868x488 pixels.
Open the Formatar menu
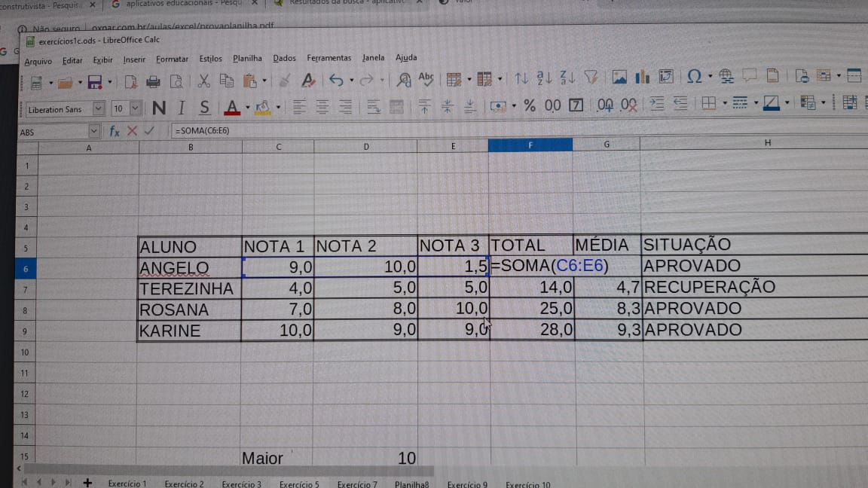coord(172,59)
